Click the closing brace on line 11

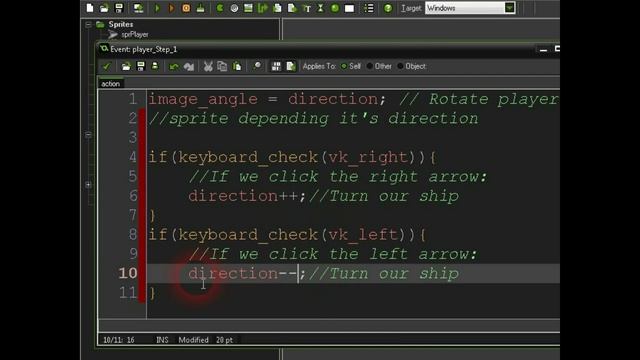click(152, 293)
